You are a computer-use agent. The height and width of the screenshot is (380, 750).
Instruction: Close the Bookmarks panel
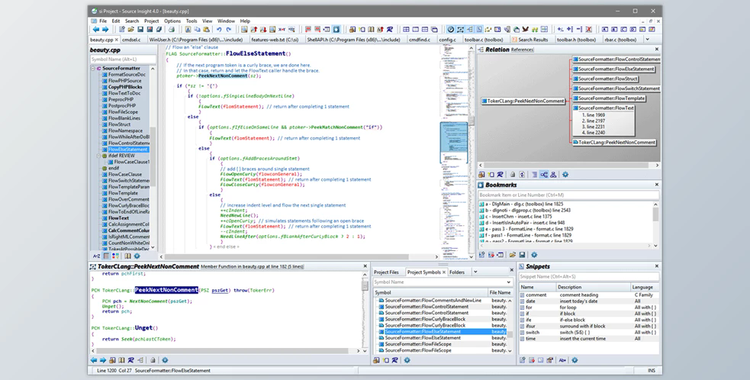click(x=656, y=185)
